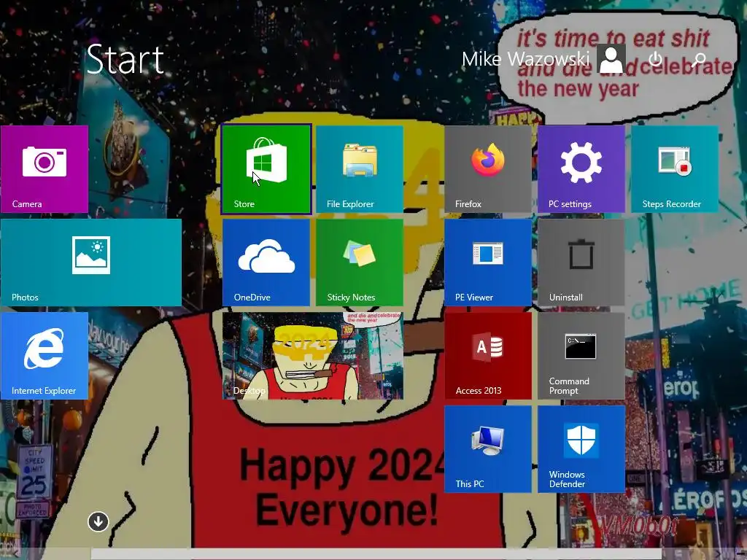Screen dimensions: 747x560
Task: Open the Photos wide tile
Action: tap(91, 262)
